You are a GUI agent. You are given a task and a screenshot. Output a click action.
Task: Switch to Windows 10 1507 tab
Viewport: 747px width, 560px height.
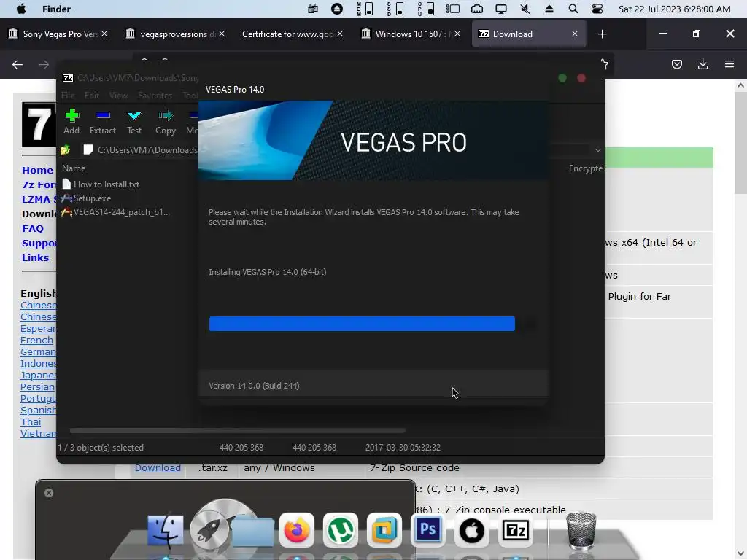click(411, 34)
